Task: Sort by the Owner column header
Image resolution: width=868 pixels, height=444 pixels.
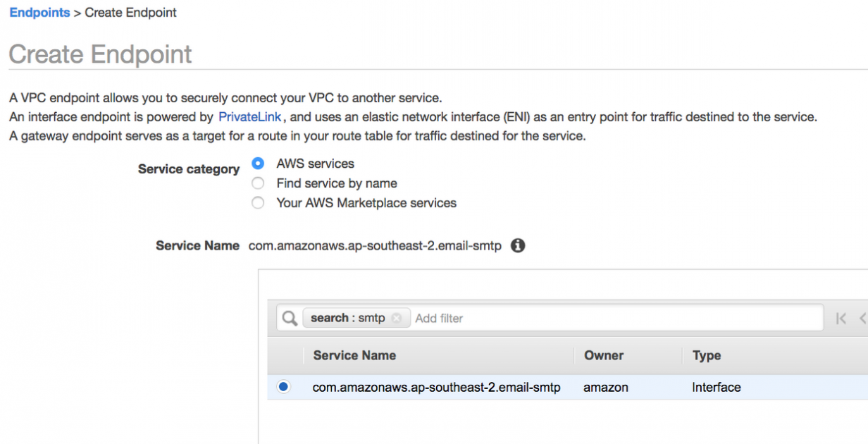Action: pos(604,355)
